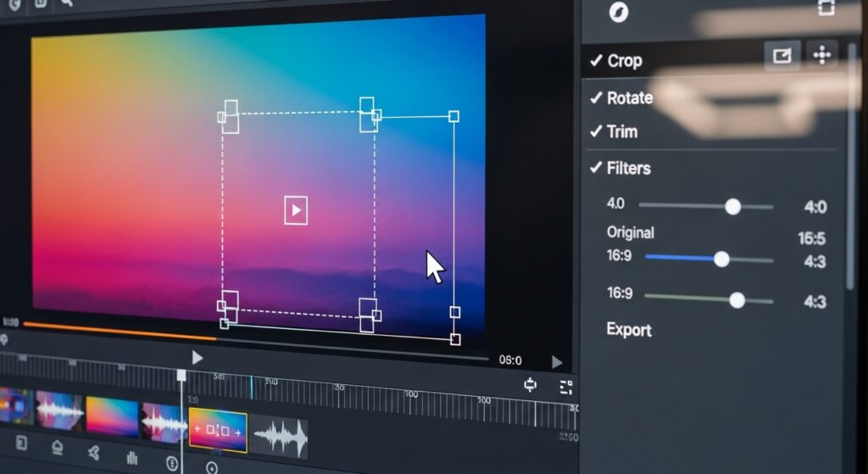The image size is (868, 474).
Task: Click the center play icon inside crop box
Action: pos(296,210)
